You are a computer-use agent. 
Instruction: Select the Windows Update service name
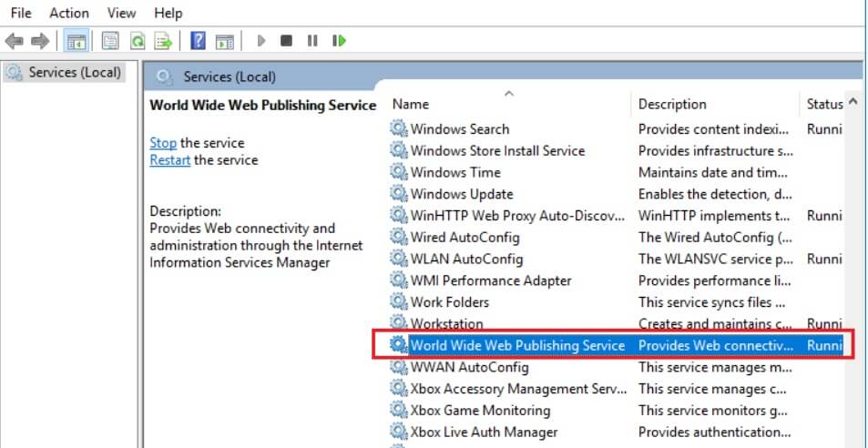coord(462,194)
